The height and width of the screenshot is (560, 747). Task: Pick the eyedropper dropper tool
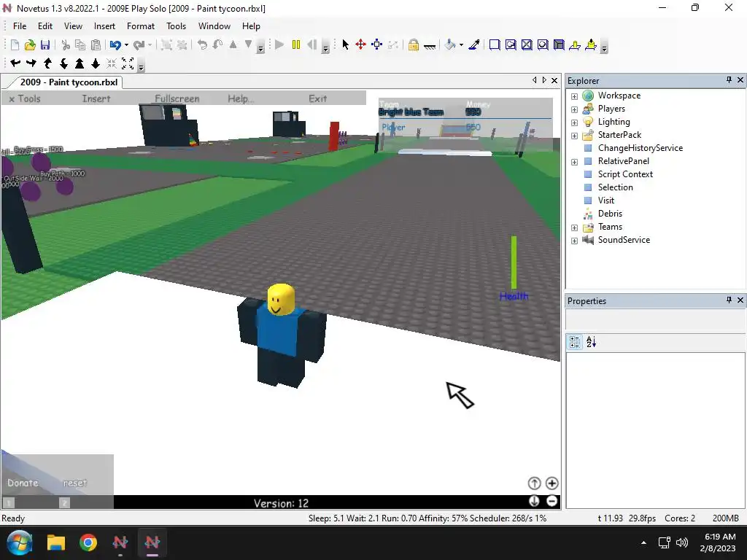474,44
